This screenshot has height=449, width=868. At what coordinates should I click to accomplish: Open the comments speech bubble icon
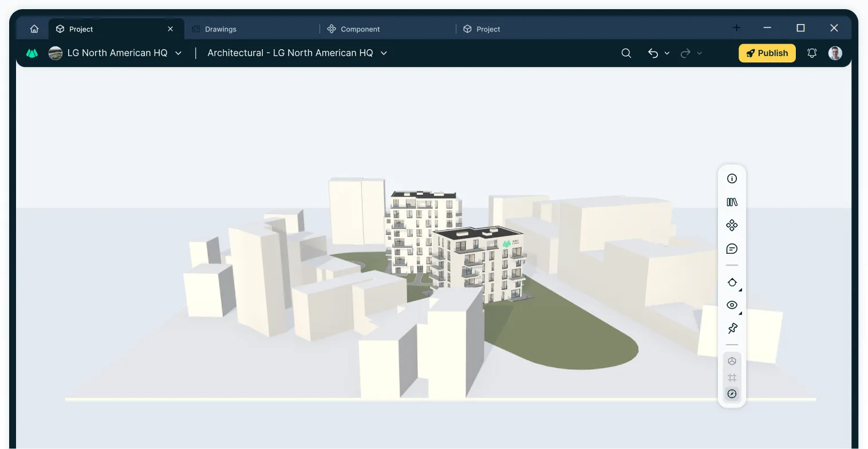[x=732, y=249]
